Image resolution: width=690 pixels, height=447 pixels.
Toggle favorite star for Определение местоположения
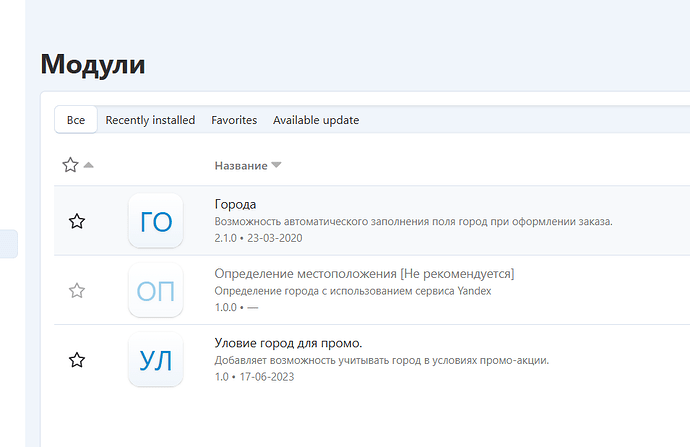point(77,291)
